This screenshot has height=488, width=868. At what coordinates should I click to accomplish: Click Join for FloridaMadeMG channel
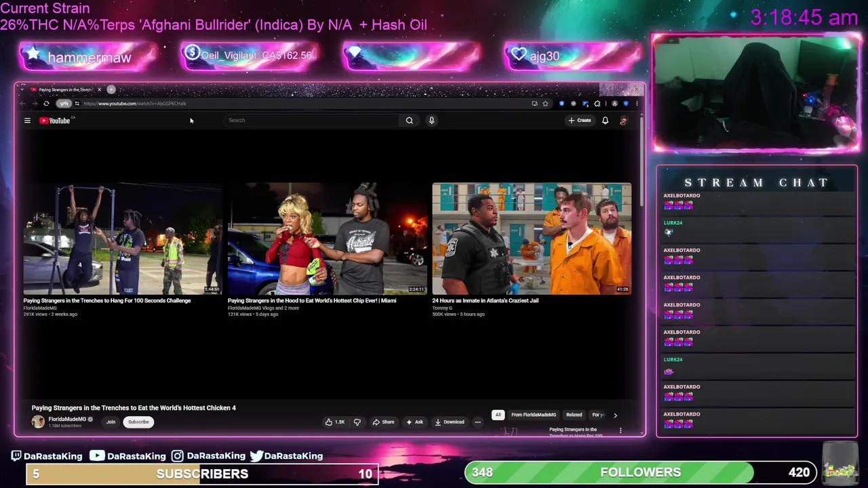tap(111, 422)
